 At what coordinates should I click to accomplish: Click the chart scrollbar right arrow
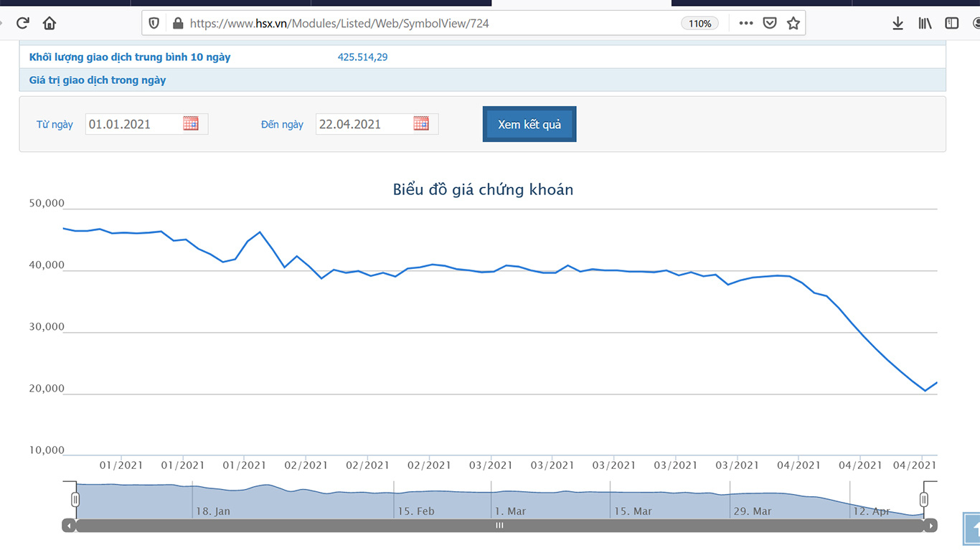(930, 526)
